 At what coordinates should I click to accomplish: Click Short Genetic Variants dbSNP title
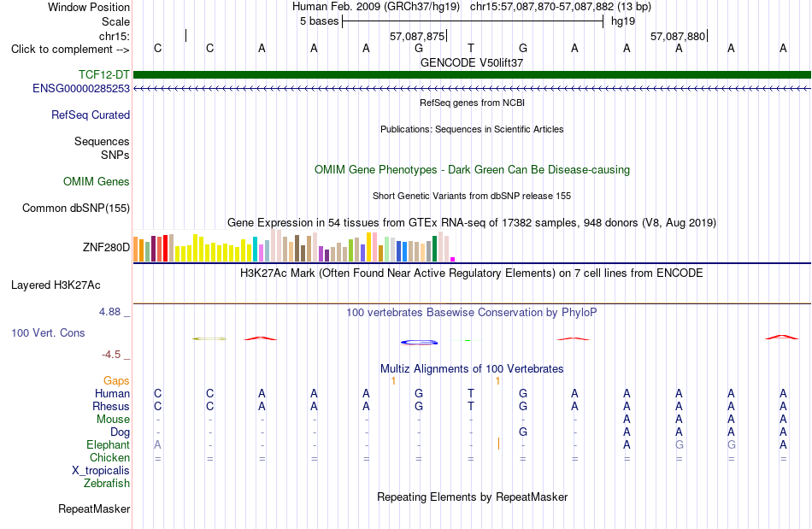pos(472,197)
